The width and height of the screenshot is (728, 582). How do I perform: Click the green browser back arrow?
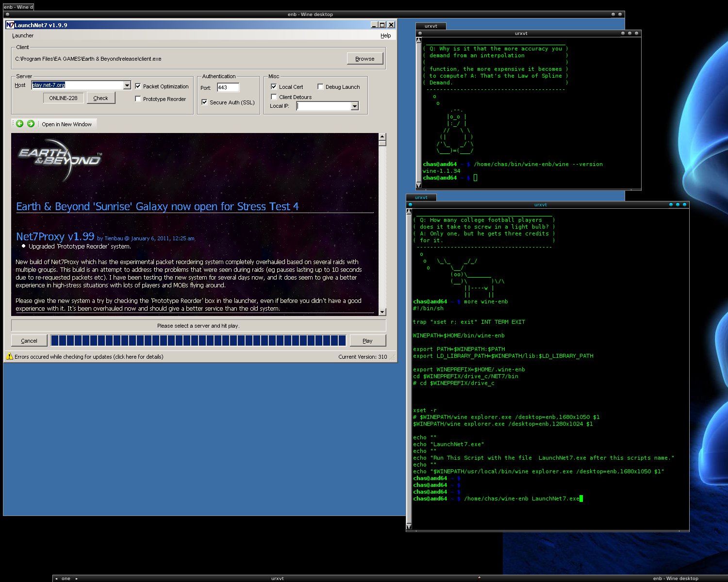coord(20,124)
